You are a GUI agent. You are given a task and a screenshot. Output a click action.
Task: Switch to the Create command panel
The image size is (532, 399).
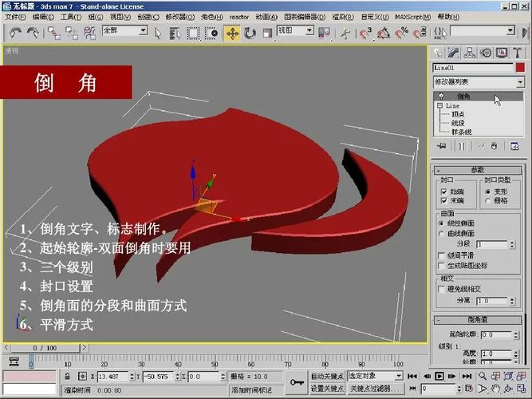click(439, 53)
